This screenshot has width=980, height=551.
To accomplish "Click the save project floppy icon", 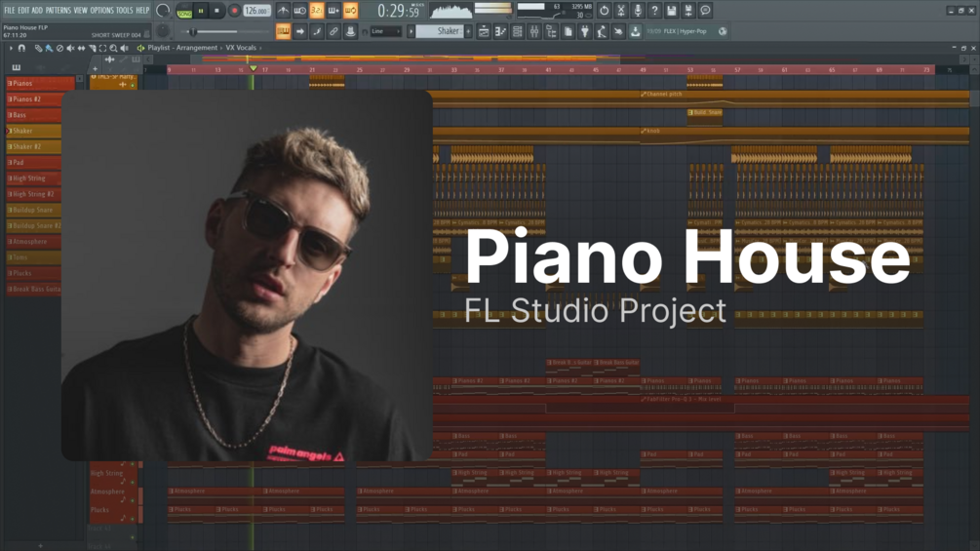I will 671,11.
